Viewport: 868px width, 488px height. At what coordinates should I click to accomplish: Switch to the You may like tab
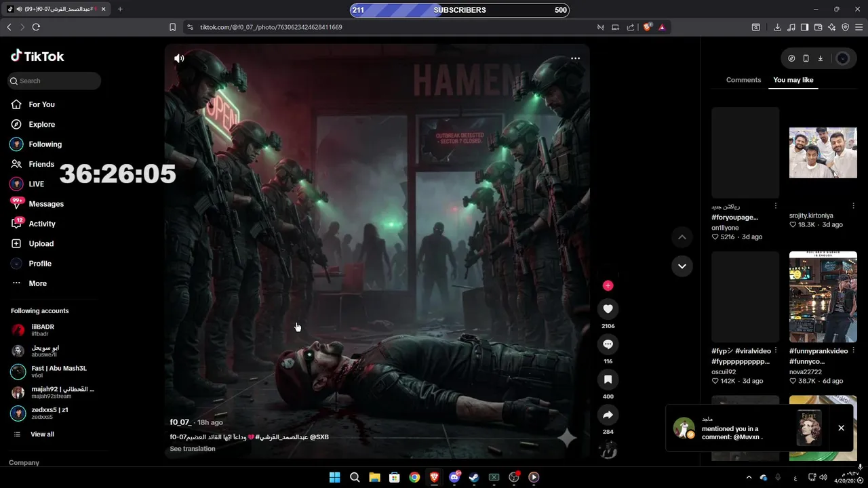[793, 80]
